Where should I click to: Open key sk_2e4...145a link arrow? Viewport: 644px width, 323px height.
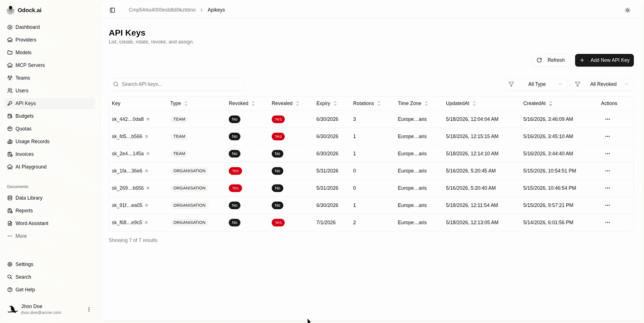coord(147,153)
